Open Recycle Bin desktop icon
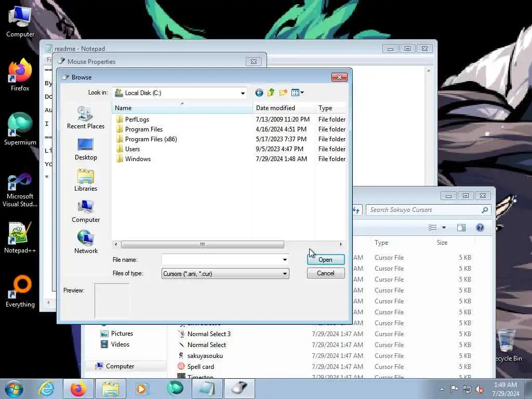 (507, 345)
